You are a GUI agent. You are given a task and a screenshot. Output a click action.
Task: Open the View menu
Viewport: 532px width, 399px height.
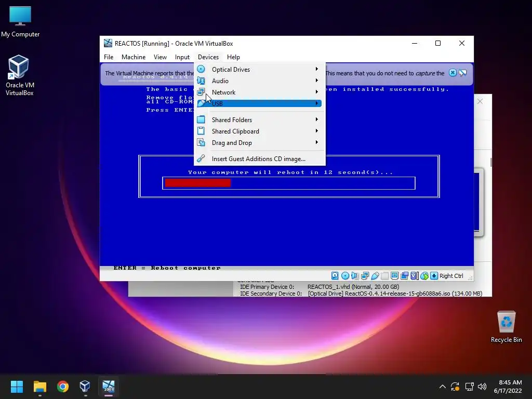point(160,57)
